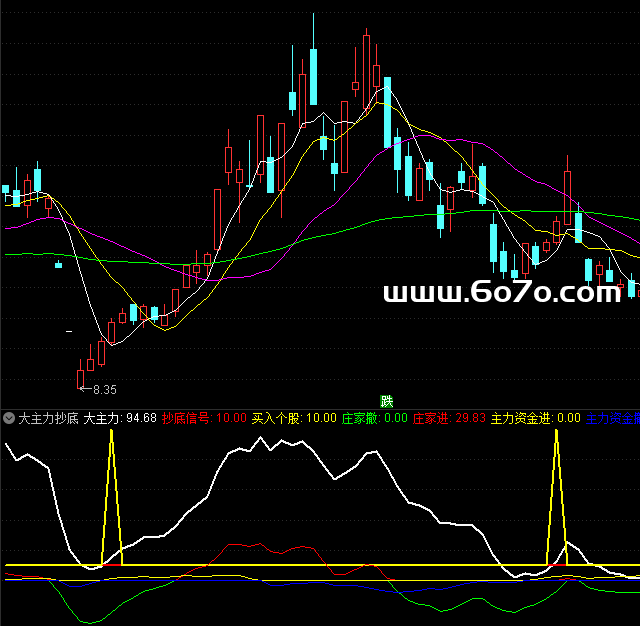This screenshot has height=626, width=640.
Task: Click the lowest red candlestick near 8.35
Action: (81, 377)
